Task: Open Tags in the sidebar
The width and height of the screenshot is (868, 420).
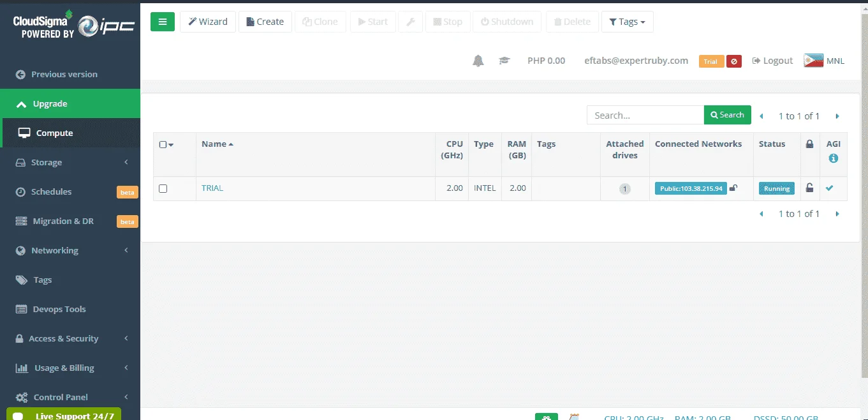Action: [x=70, y=280]
